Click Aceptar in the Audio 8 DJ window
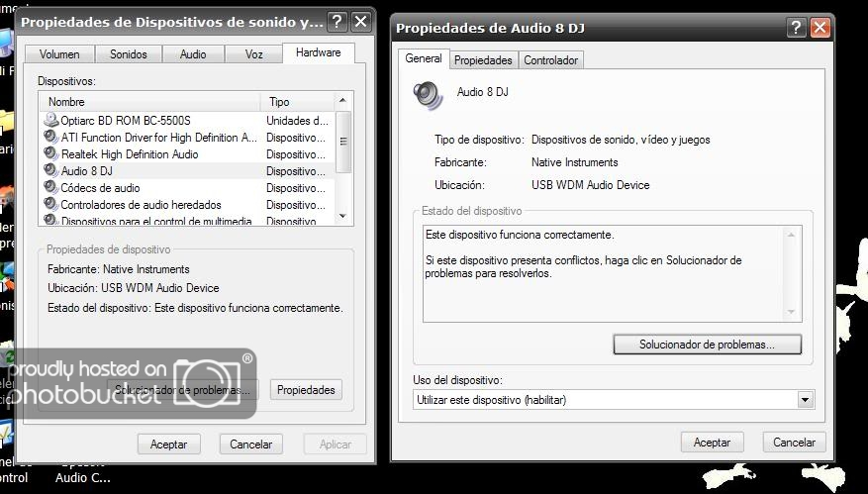Viewport: 868px width, 494px height. (712, 443)
